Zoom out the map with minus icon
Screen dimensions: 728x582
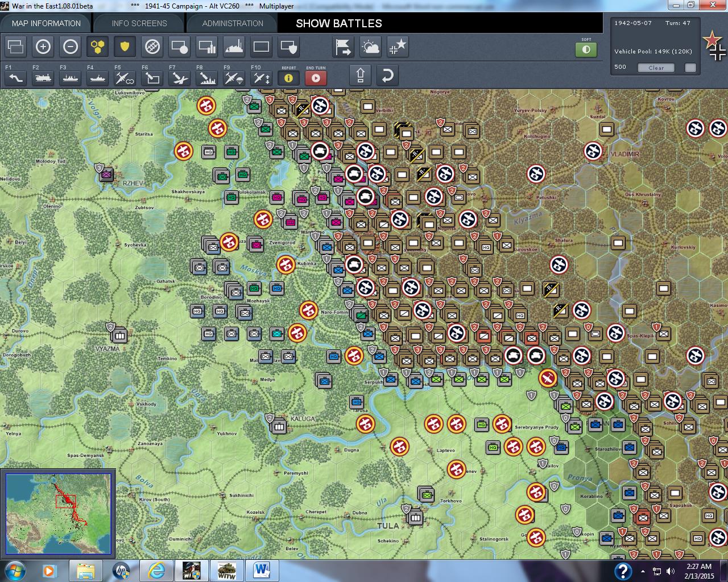point(70,47)
